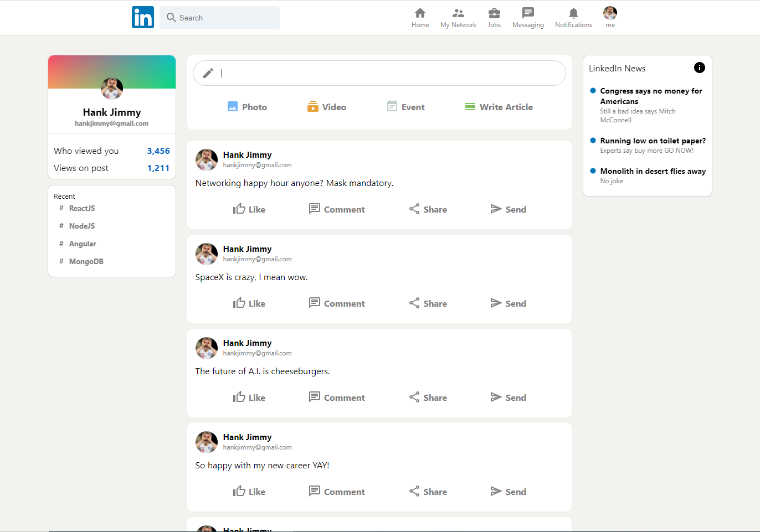760x532 pixels.
Task: Click 'Hank Jimmy' name in sidebar card
Action: 112,112
